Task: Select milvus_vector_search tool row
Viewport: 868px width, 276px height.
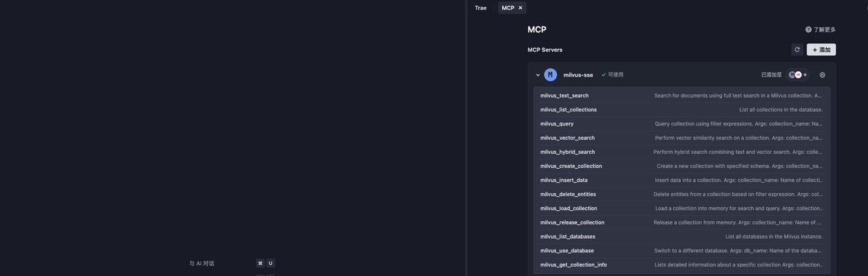Action: click(682, 138)
